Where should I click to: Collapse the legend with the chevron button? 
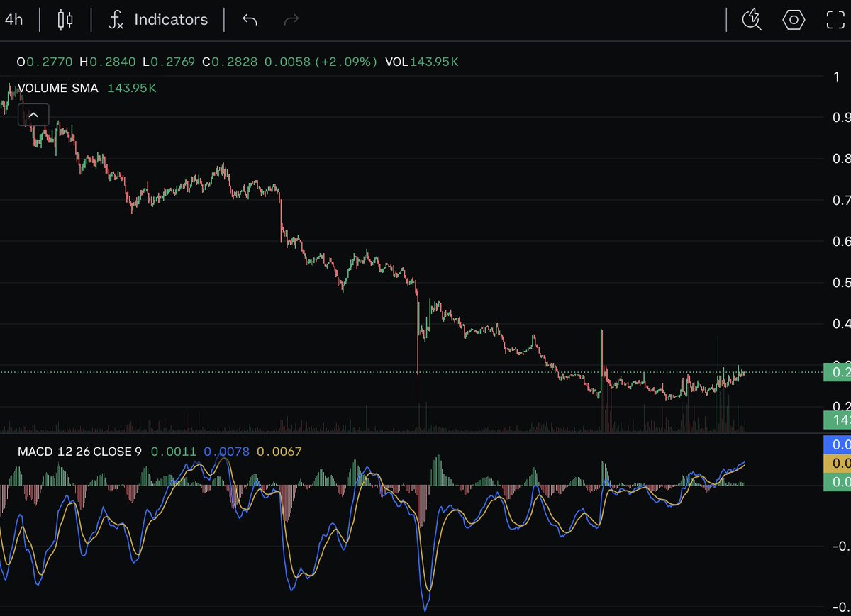33,114
